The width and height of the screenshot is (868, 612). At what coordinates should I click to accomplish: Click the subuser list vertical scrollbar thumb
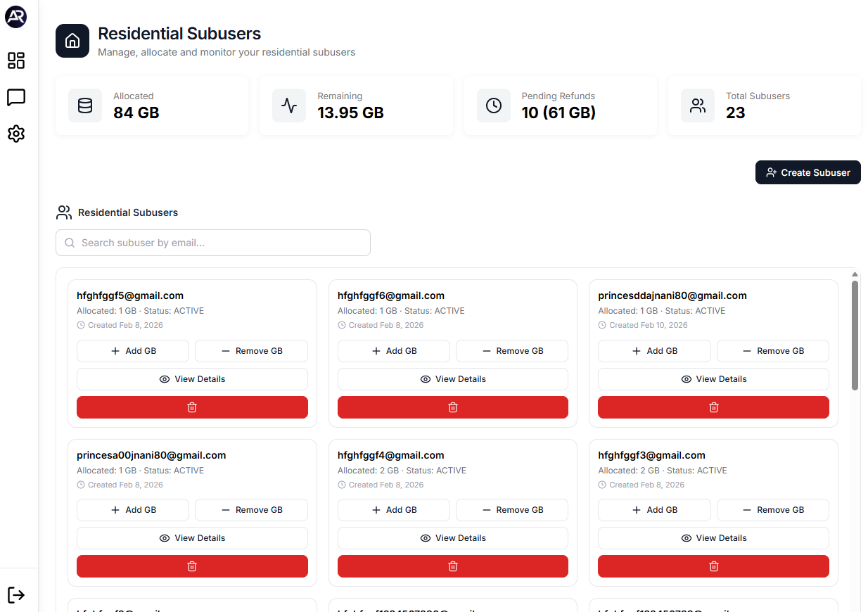[x=855, y=336]
